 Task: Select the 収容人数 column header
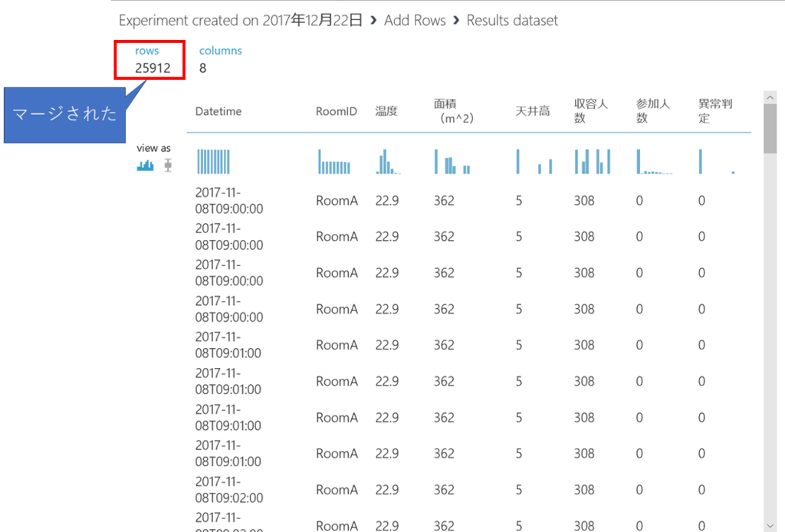(591, 111)
